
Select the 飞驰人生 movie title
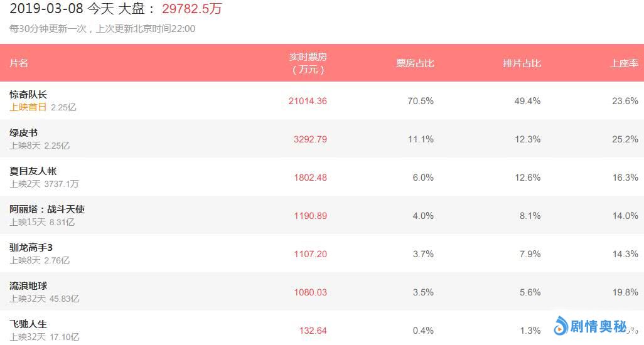point(28,324)
